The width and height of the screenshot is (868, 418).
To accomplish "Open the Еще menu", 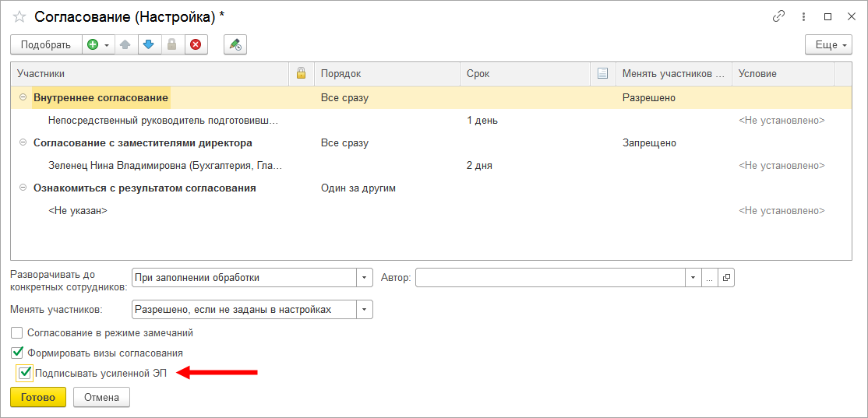I will (x=828, y=45).
